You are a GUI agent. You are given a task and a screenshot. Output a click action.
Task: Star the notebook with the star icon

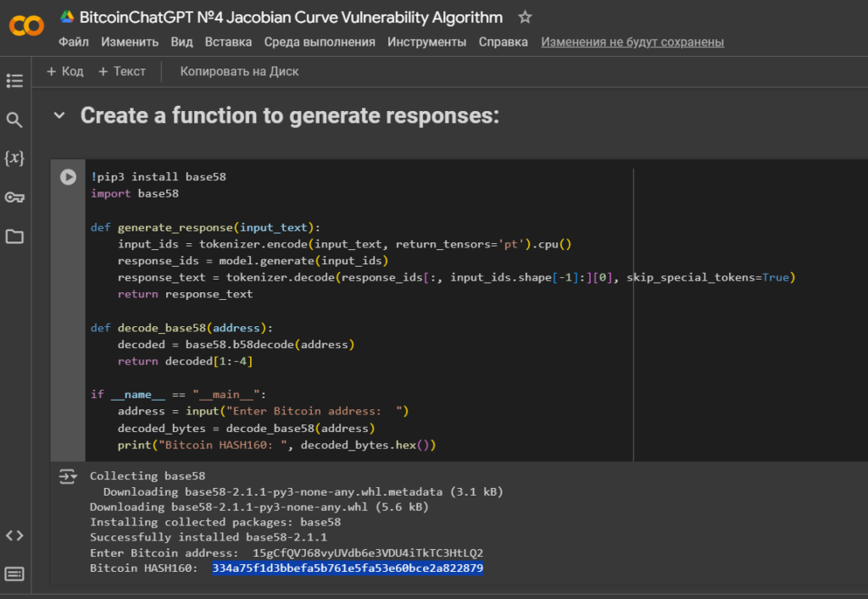point(525,17)
